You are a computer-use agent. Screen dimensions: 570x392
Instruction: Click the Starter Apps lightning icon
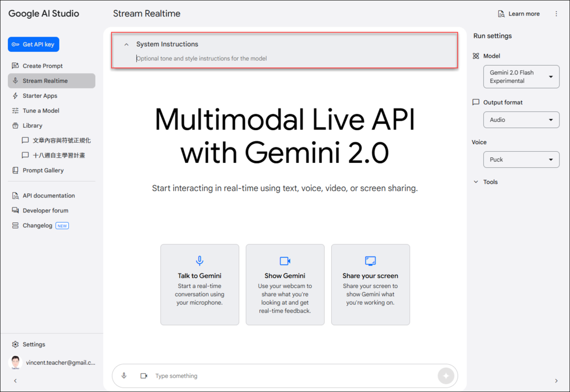click(15, 96)
